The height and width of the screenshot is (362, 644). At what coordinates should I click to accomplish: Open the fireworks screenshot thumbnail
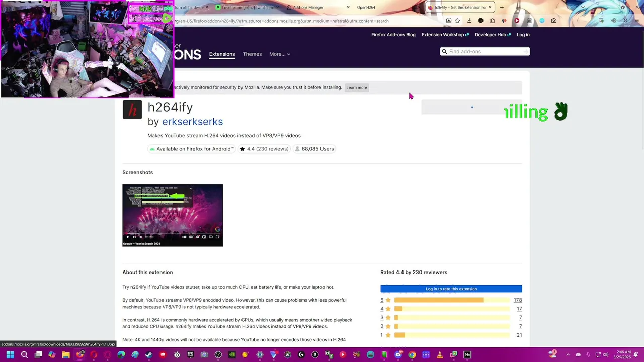[173, 215]
